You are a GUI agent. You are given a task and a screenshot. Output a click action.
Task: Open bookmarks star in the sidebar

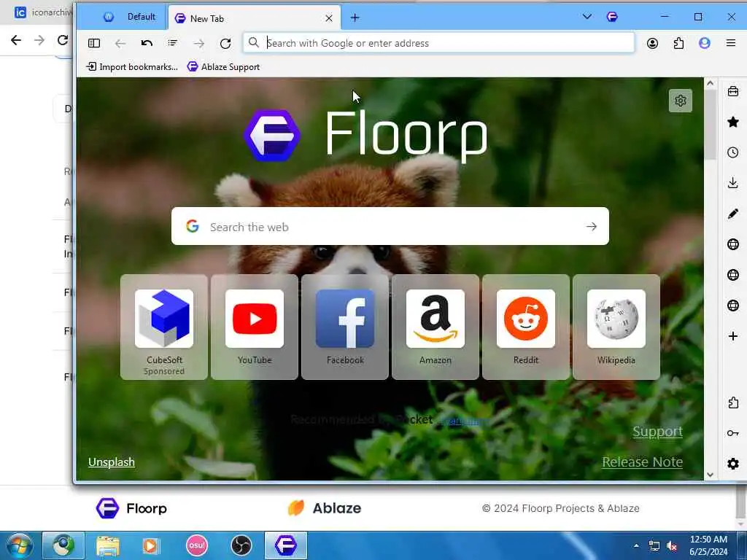733,122
